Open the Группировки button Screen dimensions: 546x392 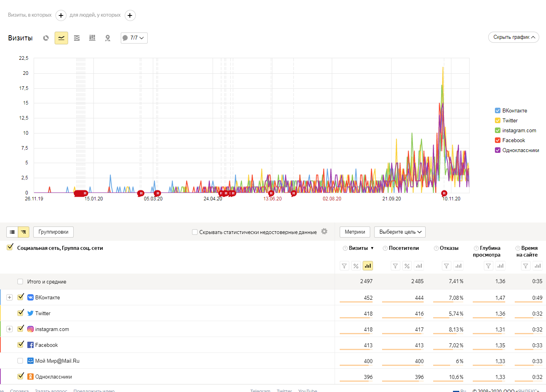[x=53, y=232]
